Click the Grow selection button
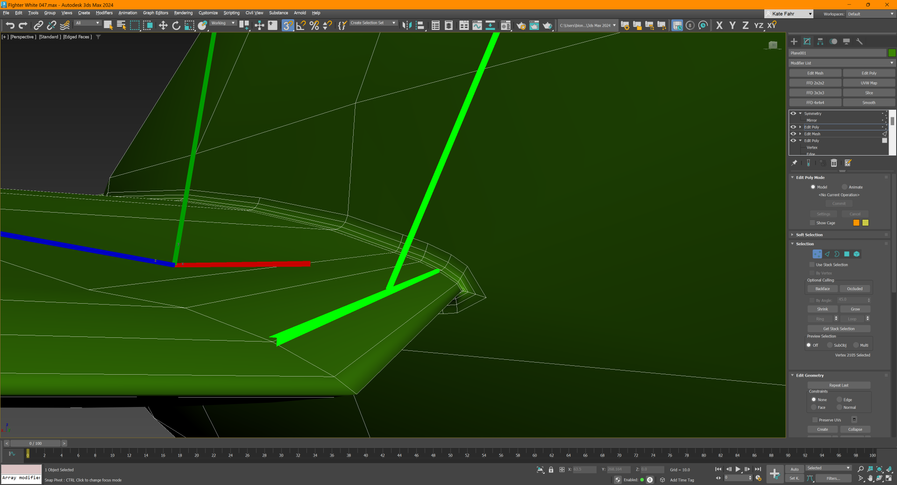Viewport: 897px width, 485px height. 855,309
